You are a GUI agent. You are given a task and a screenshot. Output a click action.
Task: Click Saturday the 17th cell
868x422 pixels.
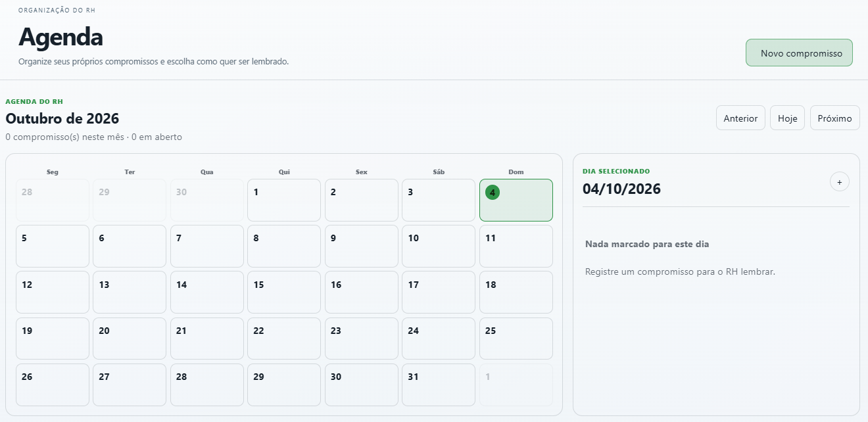click(439, 293)
